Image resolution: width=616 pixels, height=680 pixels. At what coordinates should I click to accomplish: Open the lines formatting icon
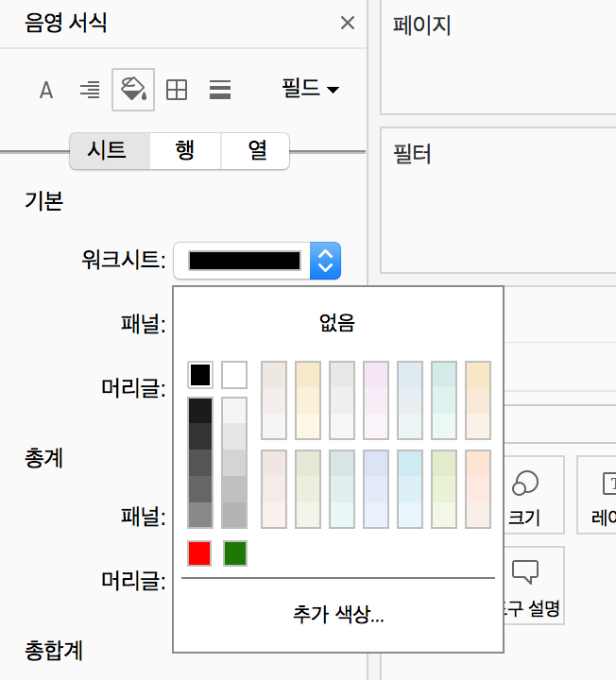point(220,91)
